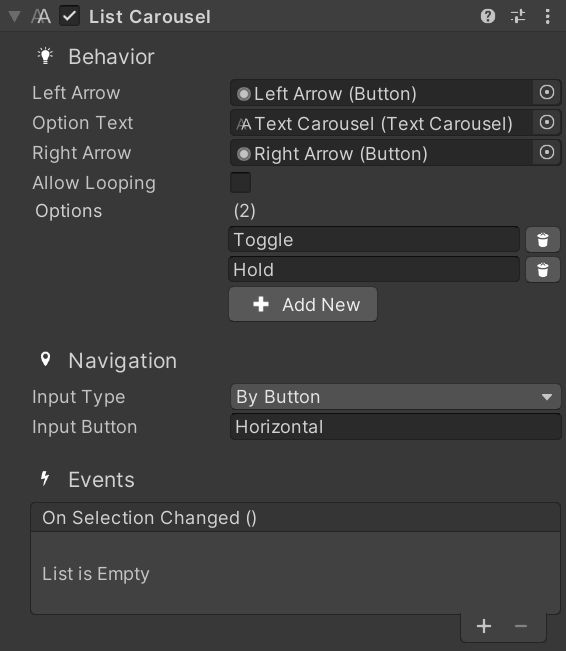Open the Input Type dropdown
Image resolution: width=566 pixels, height=651 pixels.
395,397
